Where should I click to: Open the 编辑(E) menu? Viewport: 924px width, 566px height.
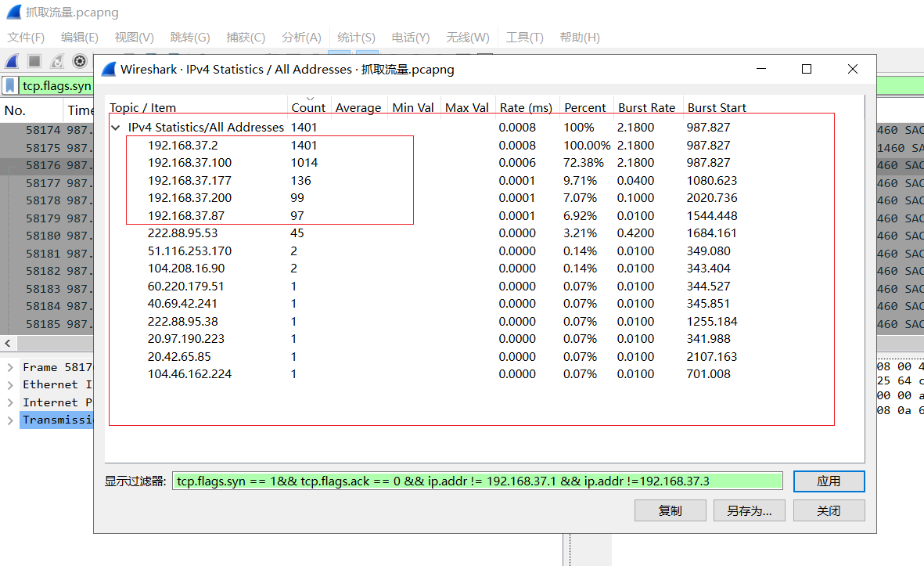(x=80, y=38)
